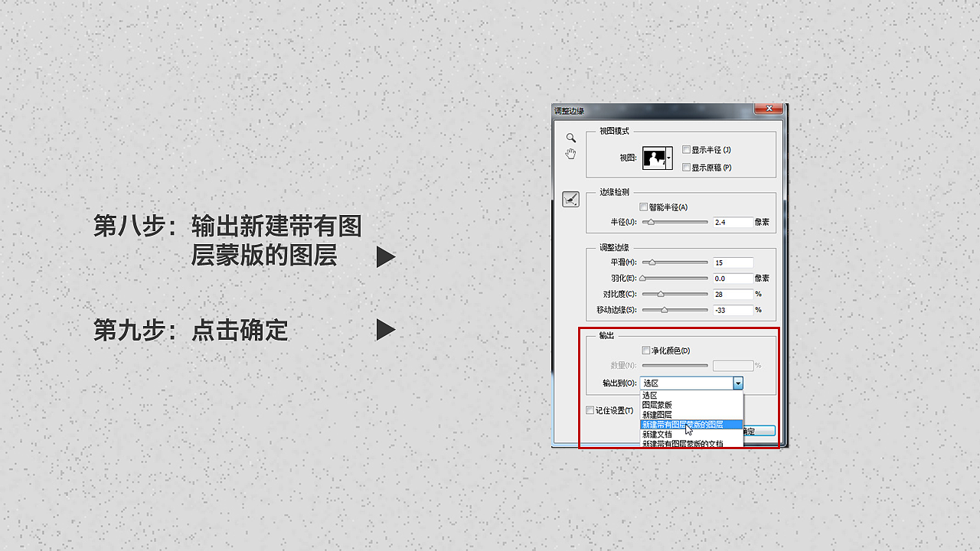Close the 调整边缘 dialog

[x=768, y=109]
